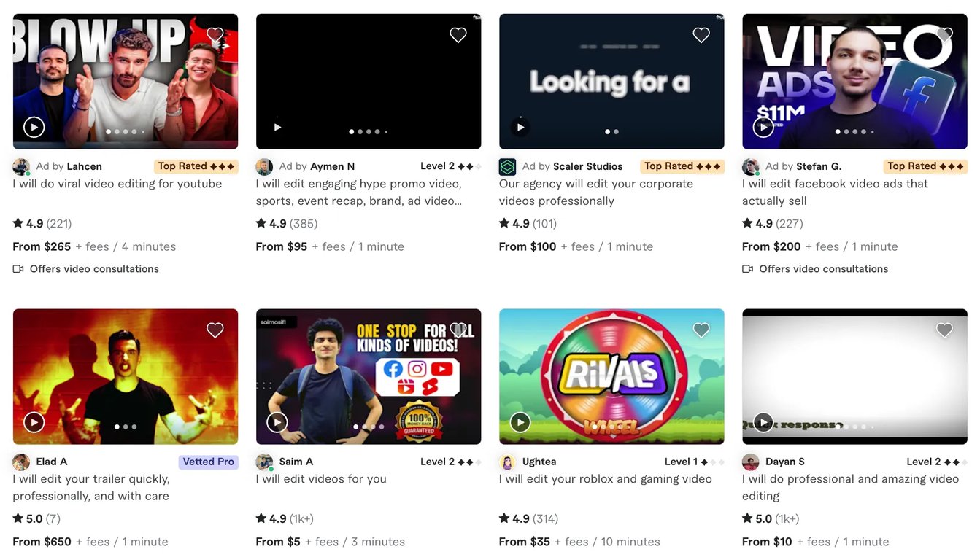Open 'I will edit facebook video ads' gig
This screenshot has width=980, height=560.
tap(835, 192)
